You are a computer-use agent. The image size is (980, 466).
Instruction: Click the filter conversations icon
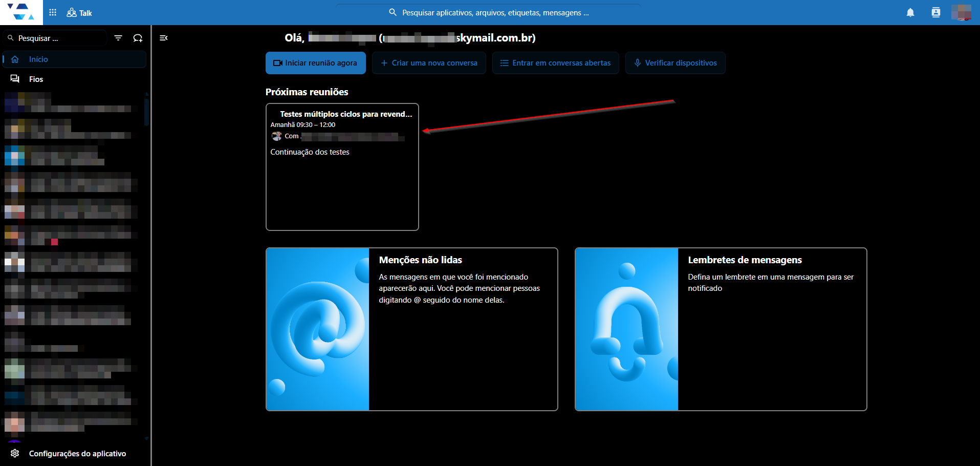pos(118,38)
